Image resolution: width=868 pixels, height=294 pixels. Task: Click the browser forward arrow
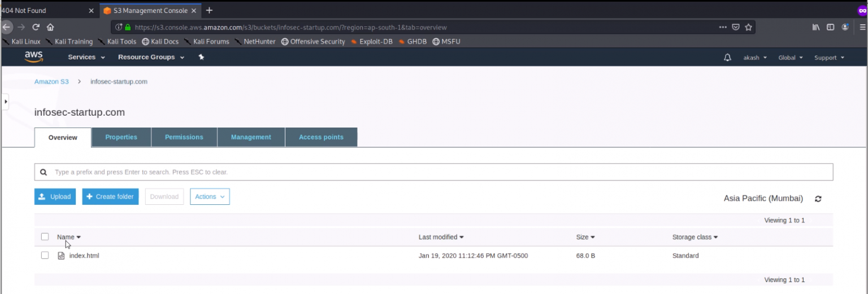pyautogui.click(x=21, y=27)
